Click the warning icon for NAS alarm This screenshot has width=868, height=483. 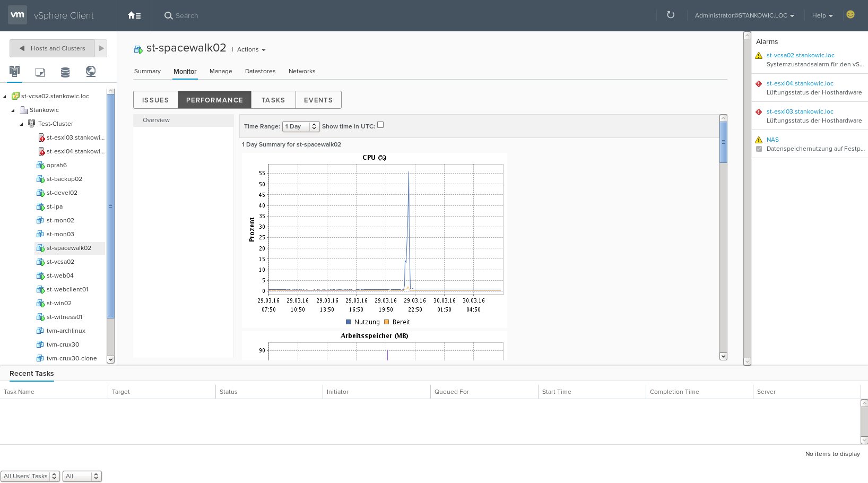point(759,140)
